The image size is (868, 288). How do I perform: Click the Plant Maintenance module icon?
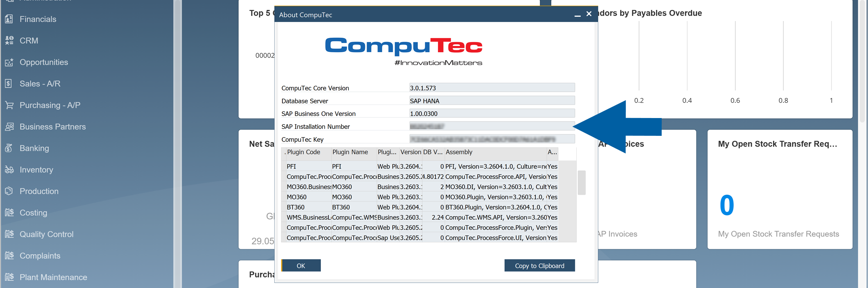click(x=9, y=277)
